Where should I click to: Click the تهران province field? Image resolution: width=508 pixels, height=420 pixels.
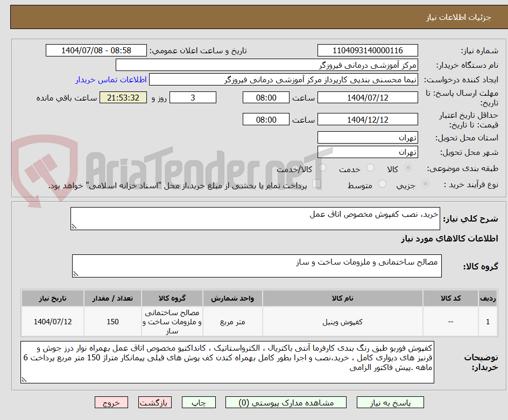click(x=368, y=137)
